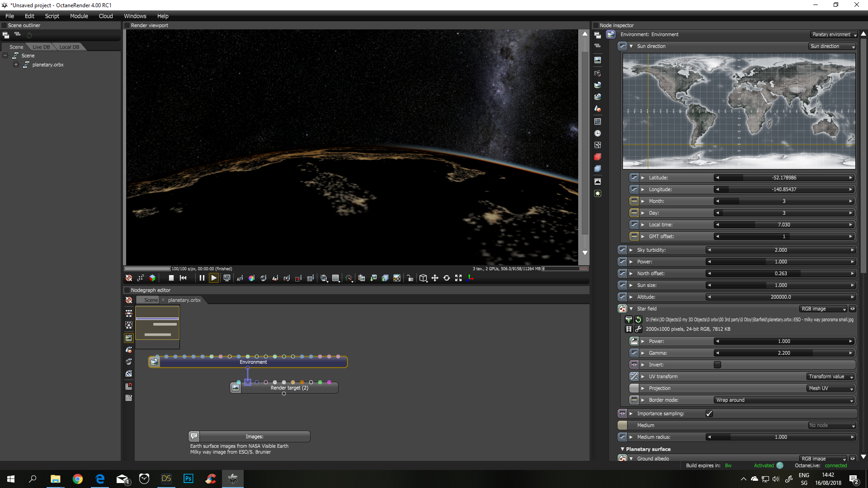
Task: Select the white balance picker icon
Action: pos(251,278)
